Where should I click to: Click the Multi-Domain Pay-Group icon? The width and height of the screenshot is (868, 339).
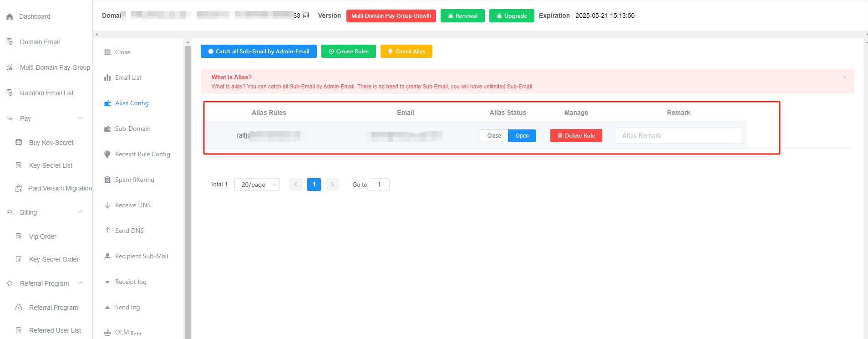tap(10, 67)
